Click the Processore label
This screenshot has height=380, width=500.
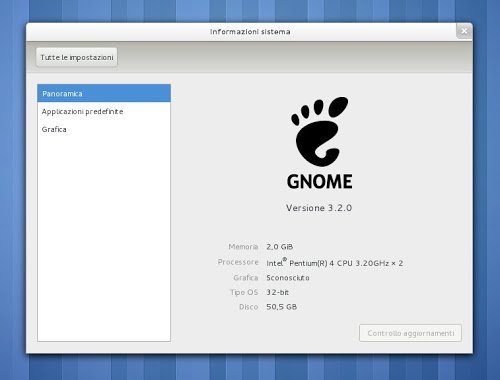point(238,262)
